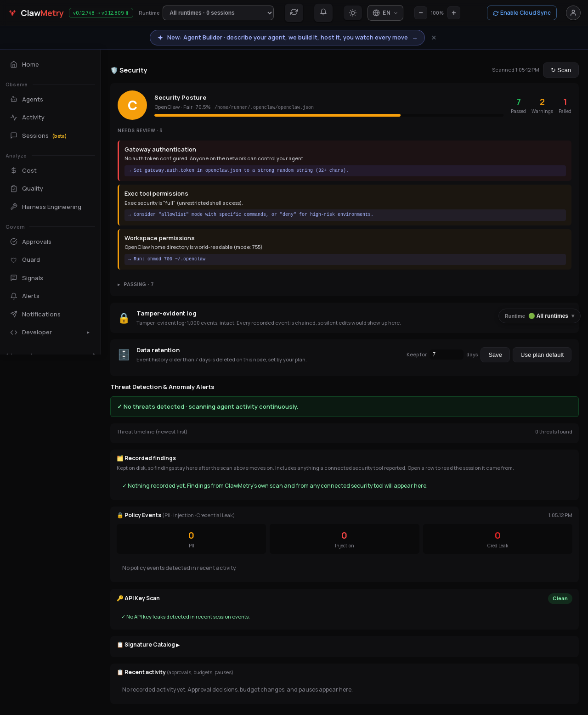Go to Harness Engineering page
588x715 pixels.
point(51,207)
